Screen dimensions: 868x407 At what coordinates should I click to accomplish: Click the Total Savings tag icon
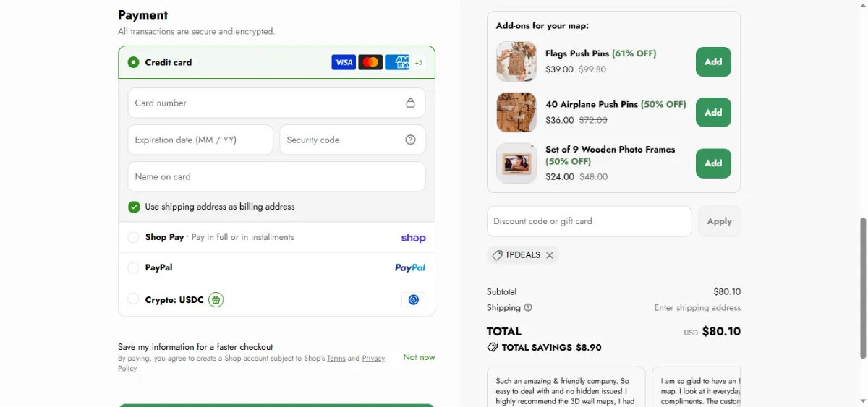pos(493,347)
